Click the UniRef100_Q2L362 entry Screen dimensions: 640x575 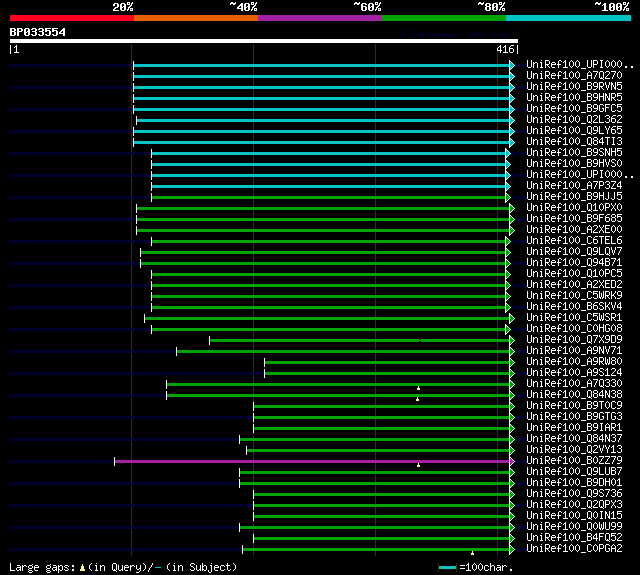pos(574,120)
